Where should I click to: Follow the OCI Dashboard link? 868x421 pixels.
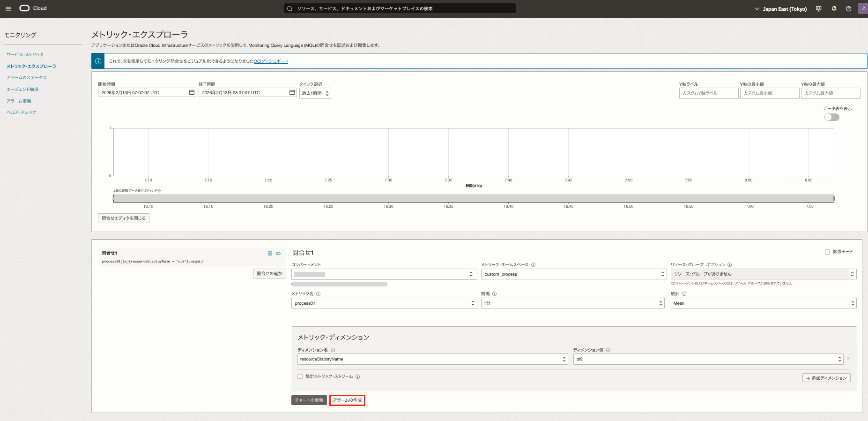tap(271, 61)
